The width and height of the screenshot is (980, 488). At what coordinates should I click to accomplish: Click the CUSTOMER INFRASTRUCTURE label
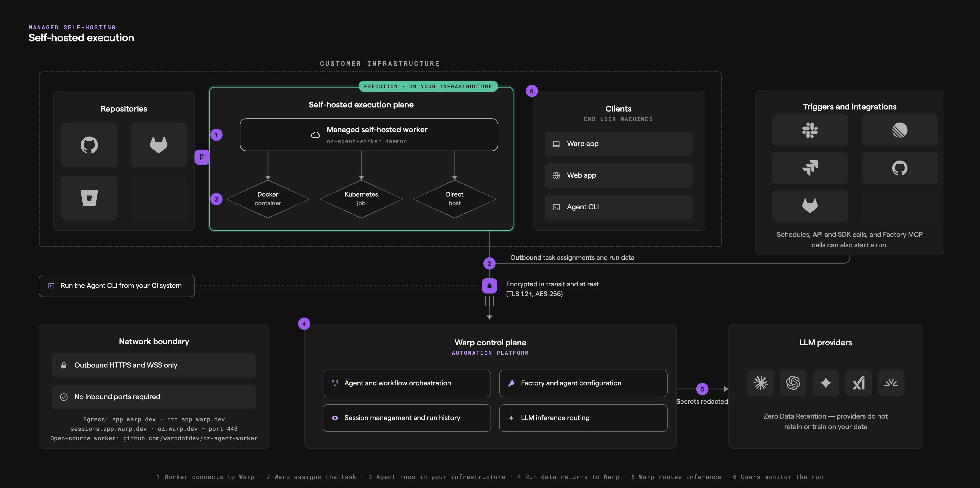(x=380, y=64)
